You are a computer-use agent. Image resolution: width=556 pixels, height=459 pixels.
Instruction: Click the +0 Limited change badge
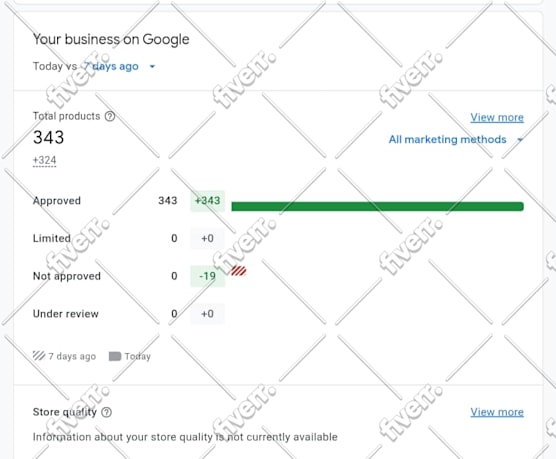tap(207, 238)
